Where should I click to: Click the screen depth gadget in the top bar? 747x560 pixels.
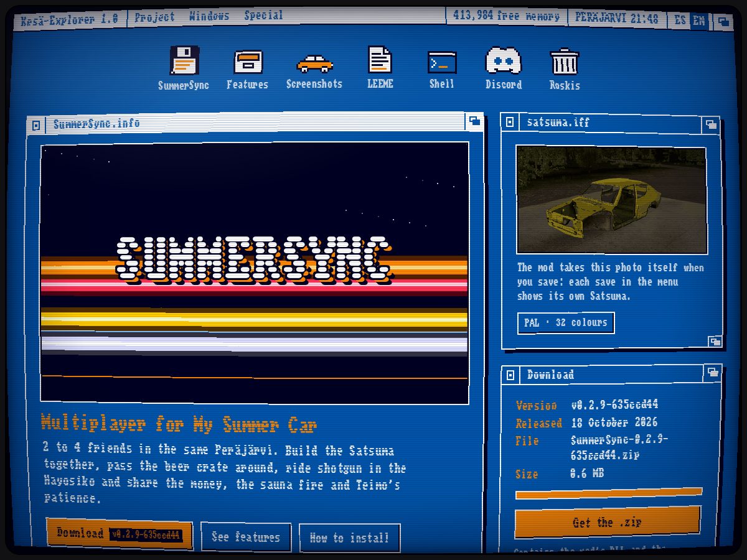tap(723, 21)
